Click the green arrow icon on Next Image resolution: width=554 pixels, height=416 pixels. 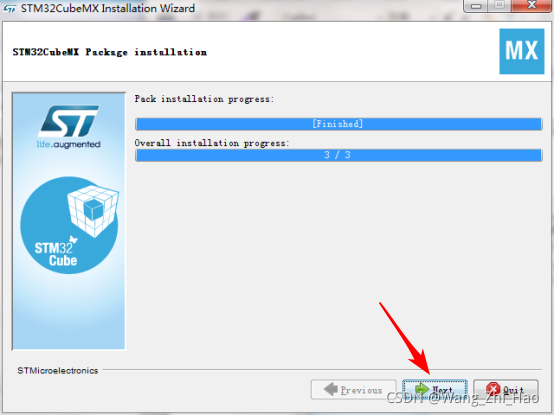pyautogui.click(x=422, y=389)
